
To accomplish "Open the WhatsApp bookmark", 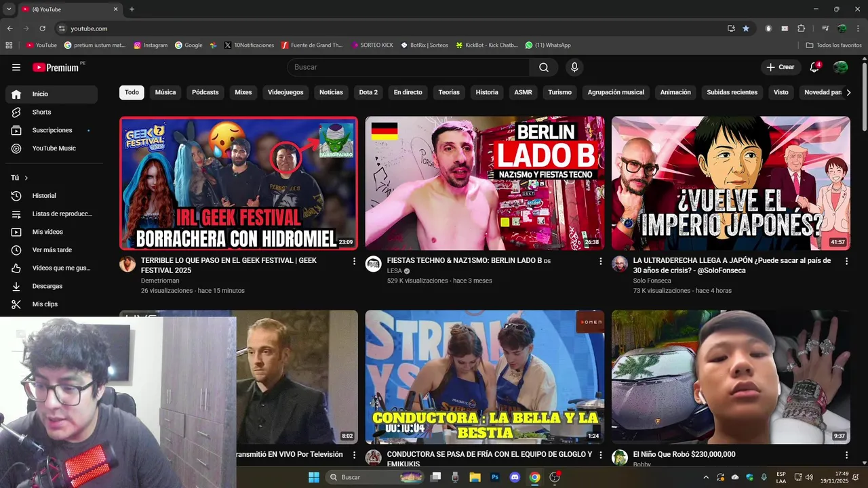I will [548, 45].
